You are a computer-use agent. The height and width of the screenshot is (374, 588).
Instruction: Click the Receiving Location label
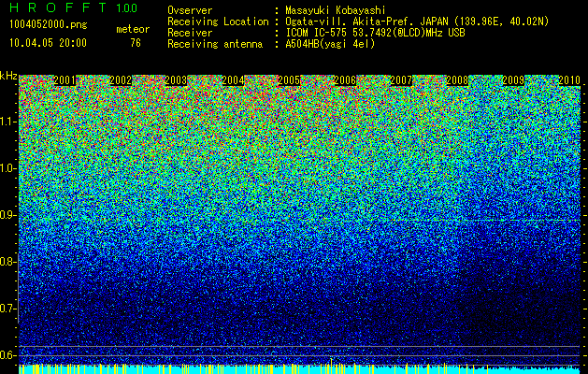pos(218,22)
